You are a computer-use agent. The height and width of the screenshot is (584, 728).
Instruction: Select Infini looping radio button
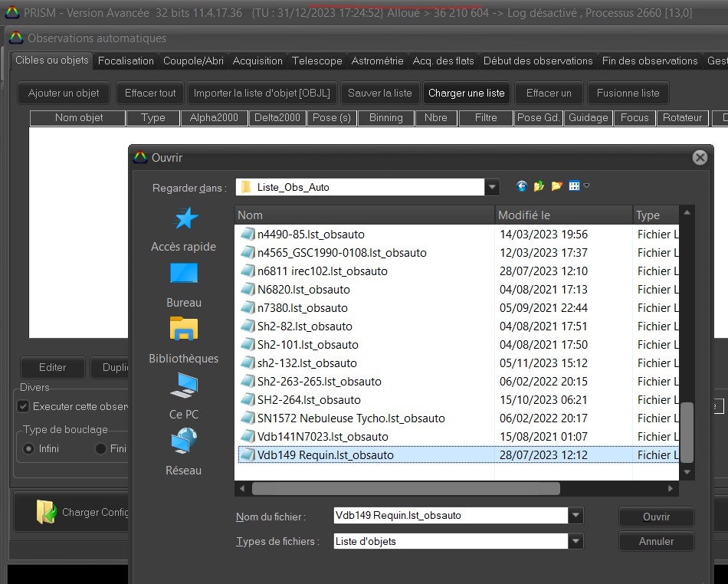[x=29, y=448]
